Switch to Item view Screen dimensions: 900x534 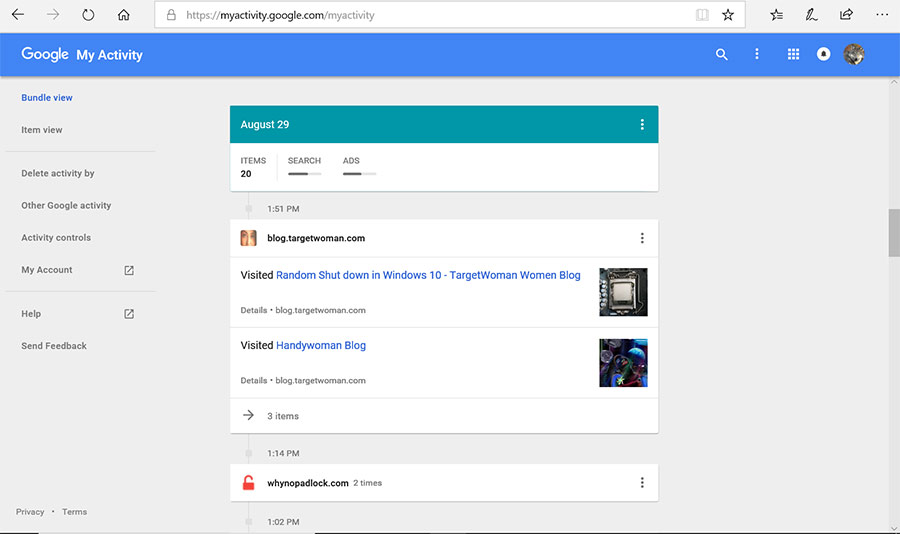coord(42,130)
